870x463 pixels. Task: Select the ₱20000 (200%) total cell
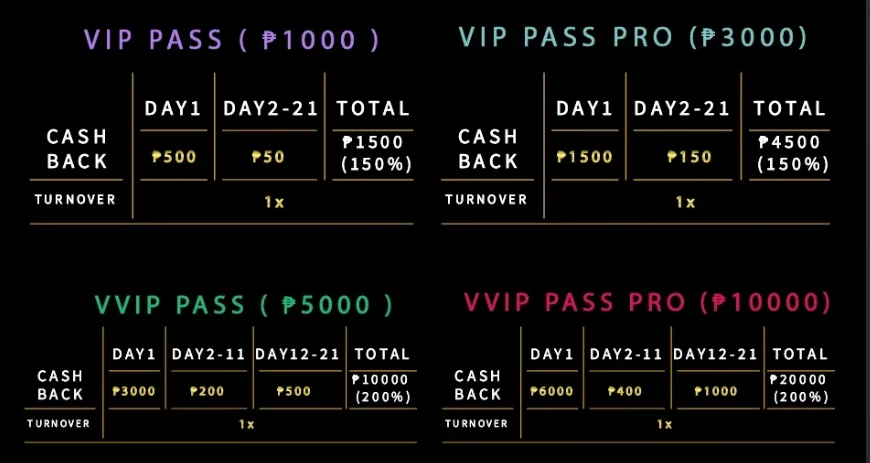tap(800, 388)
